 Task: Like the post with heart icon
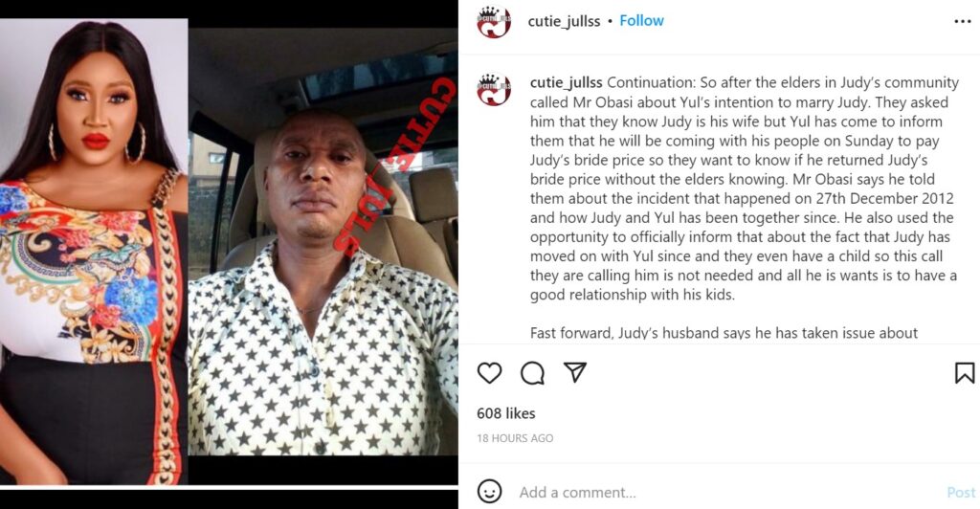(489, 373)
